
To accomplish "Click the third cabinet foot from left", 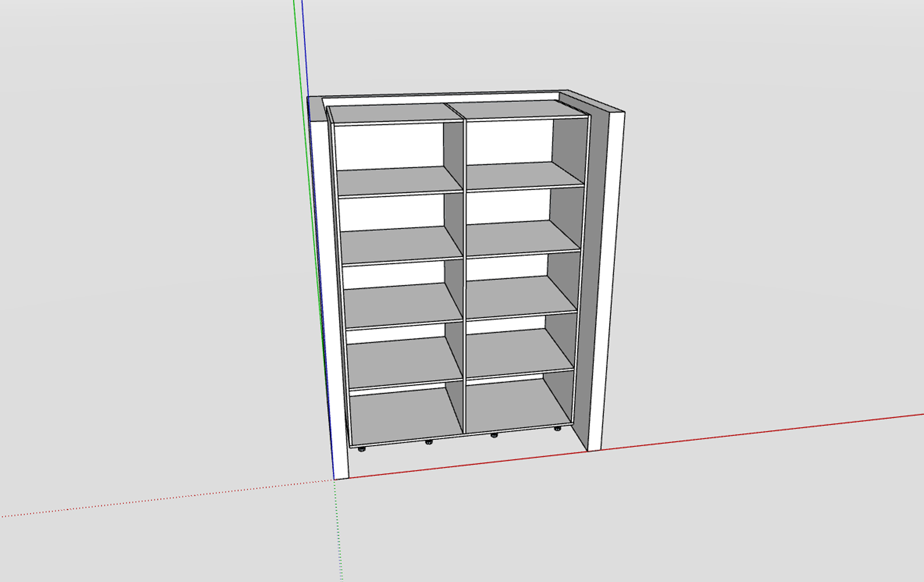I will click(494, 435).
